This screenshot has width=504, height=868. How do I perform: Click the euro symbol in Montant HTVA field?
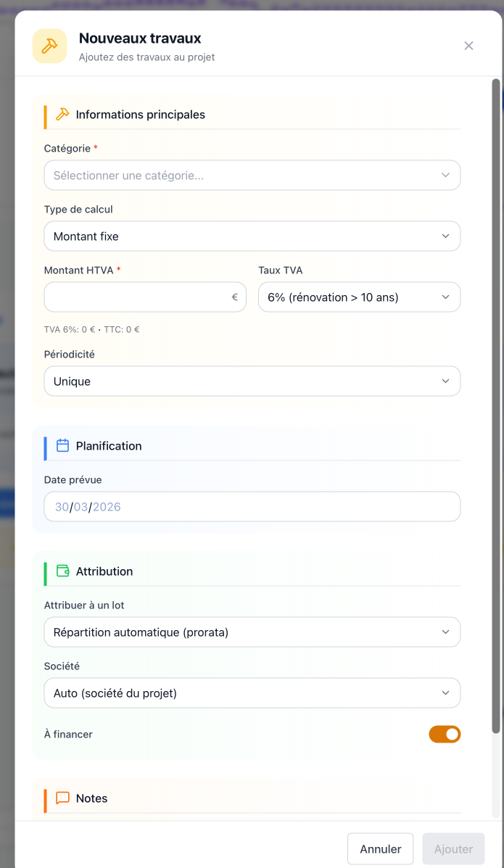tap(235, 297)
